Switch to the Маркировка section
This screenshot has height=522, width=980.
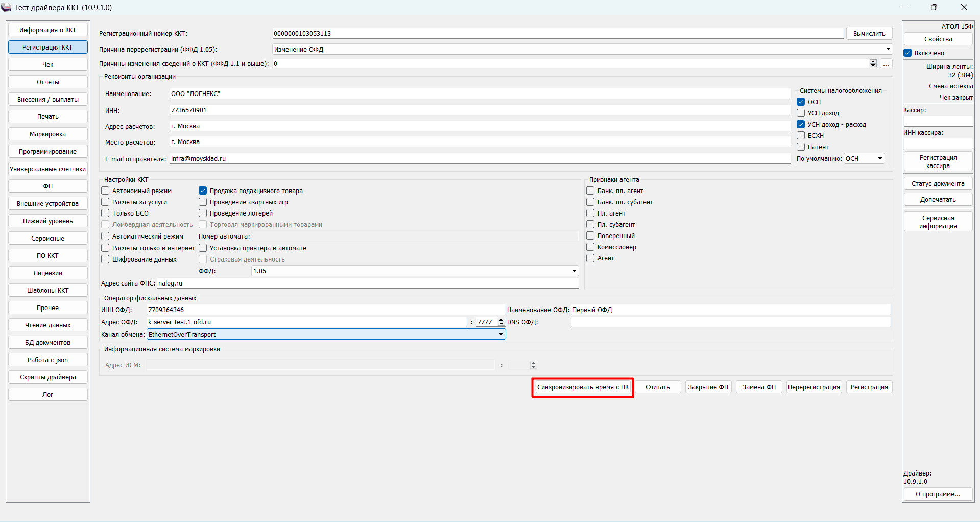(x=48, y=134)
